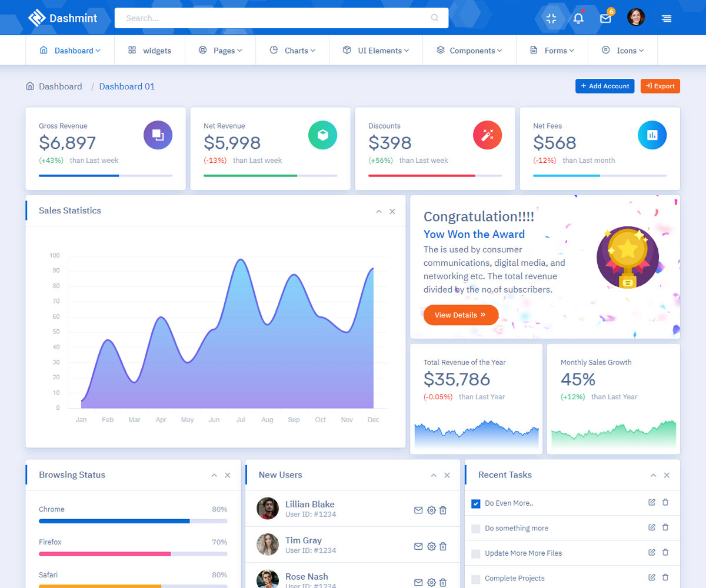This screenshot has height=588, width=706.
Task: Check the 'Complete Projects' task checkbox
Action: 476,579
